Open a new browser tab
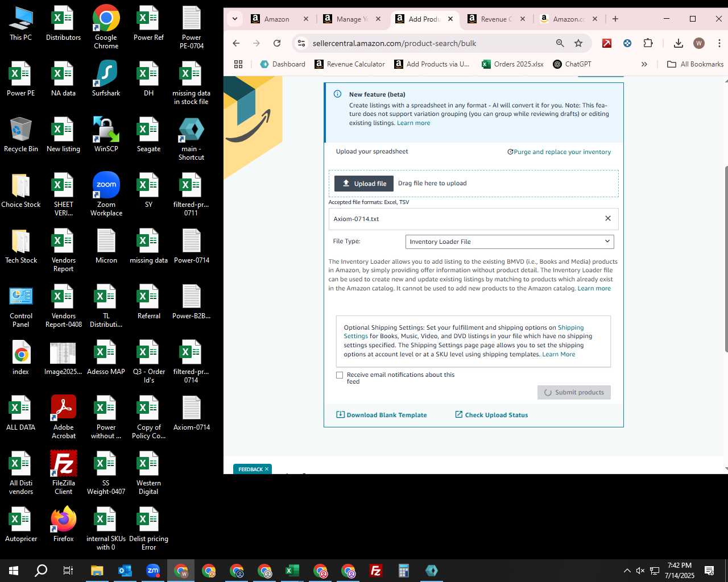The width and height of the screenshot is (728, 582). (x=615, y=19)
